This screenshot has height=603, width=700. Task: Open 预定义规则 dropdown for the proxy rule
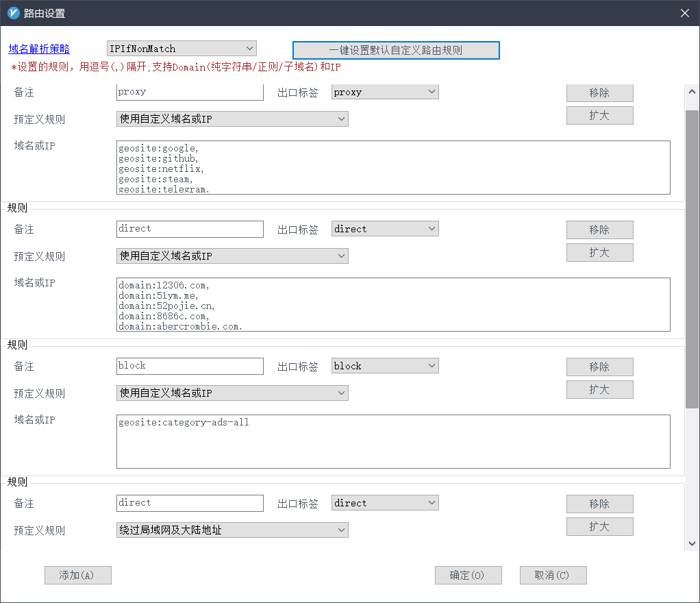(232, 118)
